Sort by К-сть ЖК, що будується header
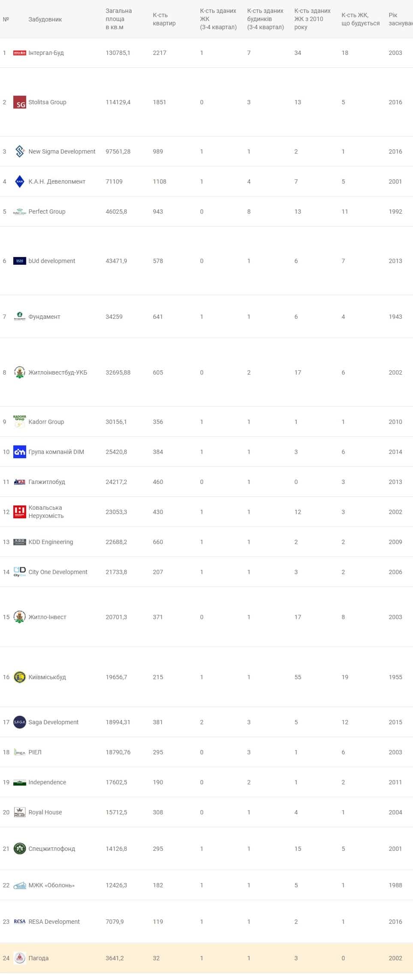 [361, 19]
